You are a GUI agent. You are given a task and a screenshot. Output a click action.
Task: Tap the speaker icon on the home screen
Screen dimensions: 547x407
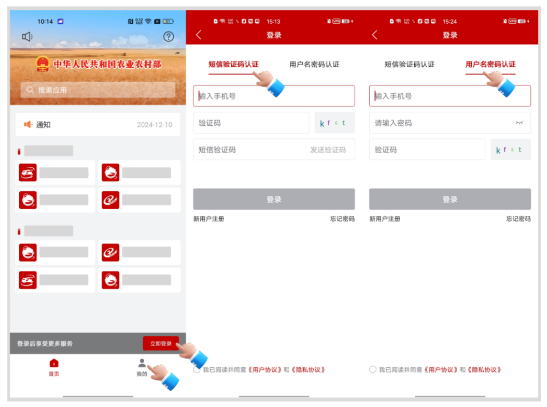(x=27, y=36)
